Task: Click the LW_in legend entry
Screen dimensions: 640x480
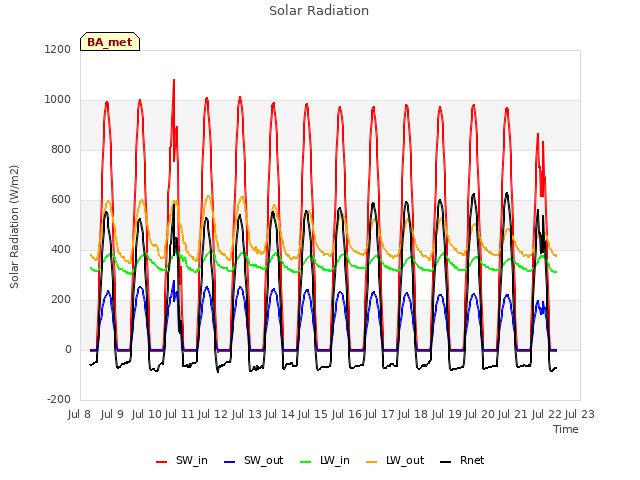Action: 325,461
